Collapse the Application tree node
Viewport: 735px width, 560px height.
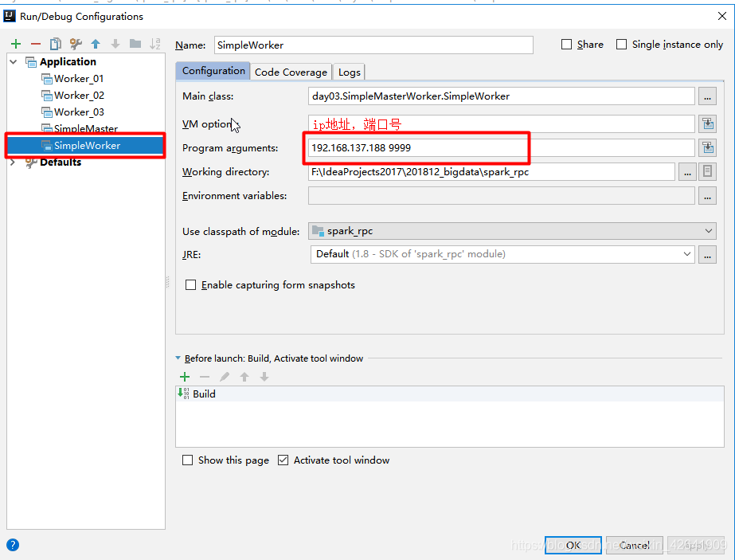13,62
